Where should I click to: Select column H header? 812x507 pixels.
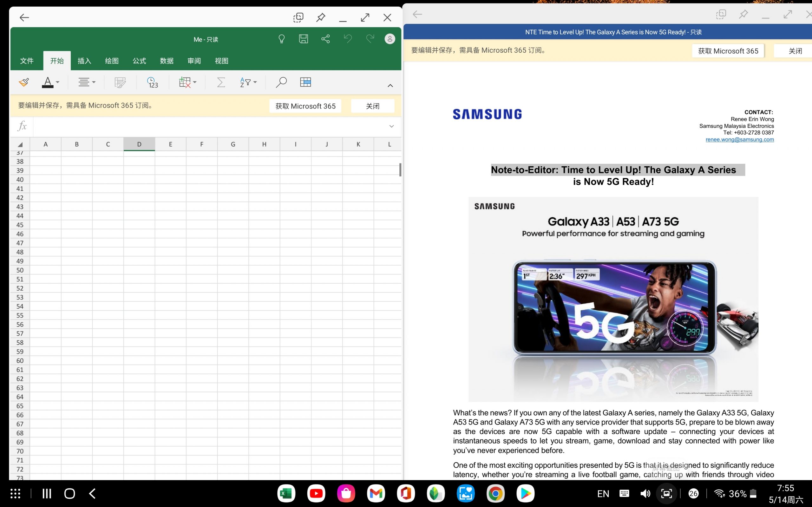264,144
